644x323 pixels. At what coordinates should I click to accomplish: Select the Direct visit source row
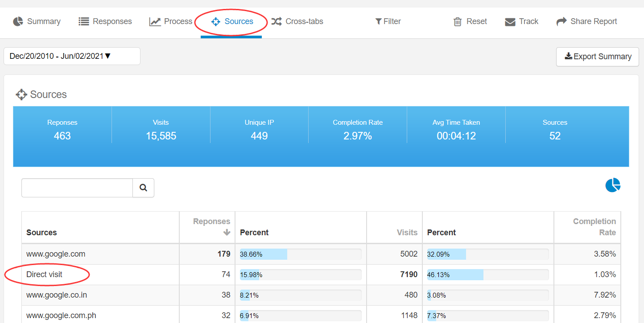44,274
